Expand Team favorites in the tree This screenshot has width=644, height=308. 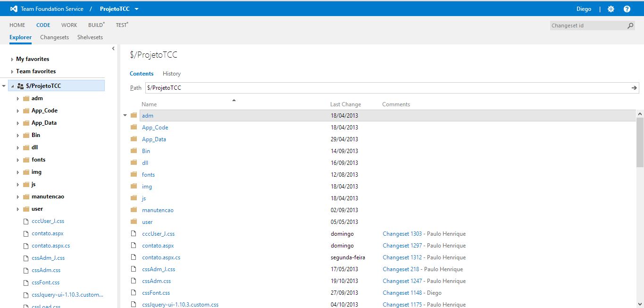pos(12,72)
